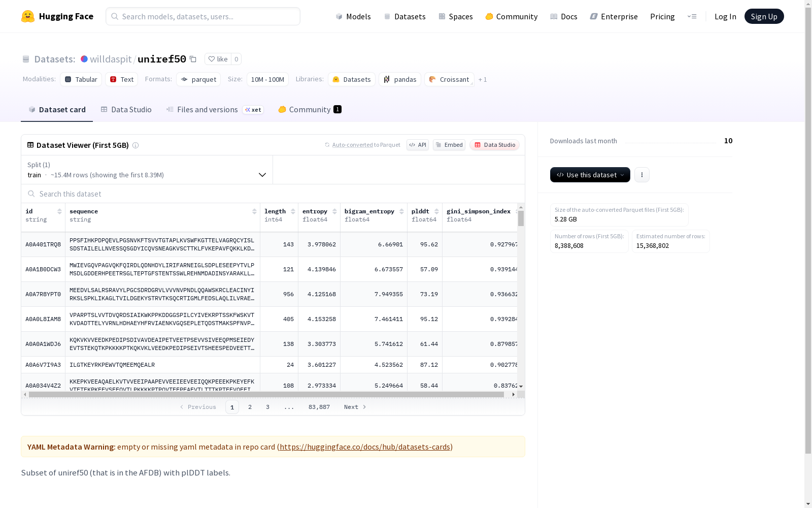Go to page 3 of results
This screenshot has width=812, height=508.
tap(267, 407)
